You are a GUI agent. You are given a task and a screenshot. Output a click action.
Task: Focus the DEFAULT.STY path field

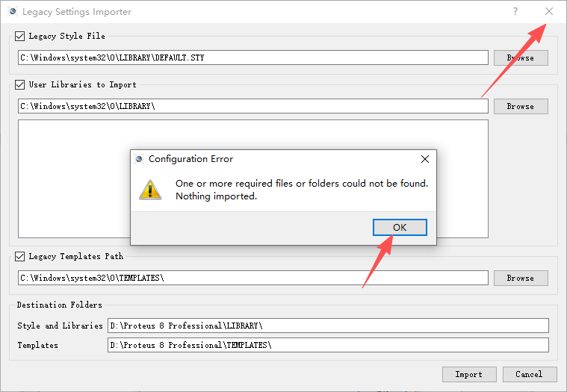(253, 57)
